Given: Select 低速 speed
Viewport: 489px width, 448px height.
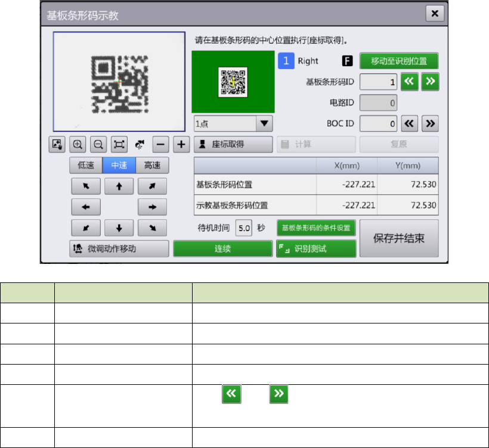Looking at the screenshot, I should 86,165.
